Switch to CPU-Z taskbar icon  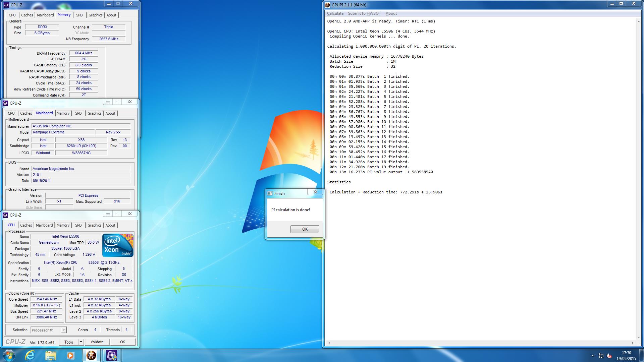pos(112,355)
